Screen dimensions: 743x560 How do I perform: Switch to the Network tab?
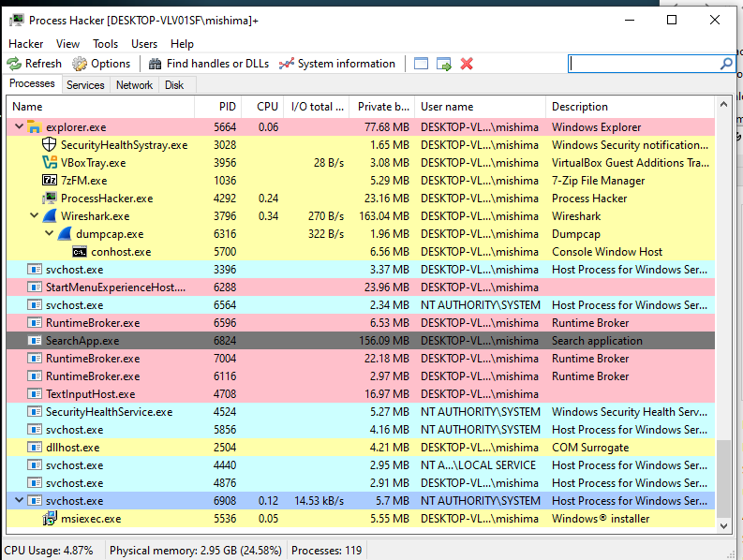pyautogui.click(x=135, y=85)
